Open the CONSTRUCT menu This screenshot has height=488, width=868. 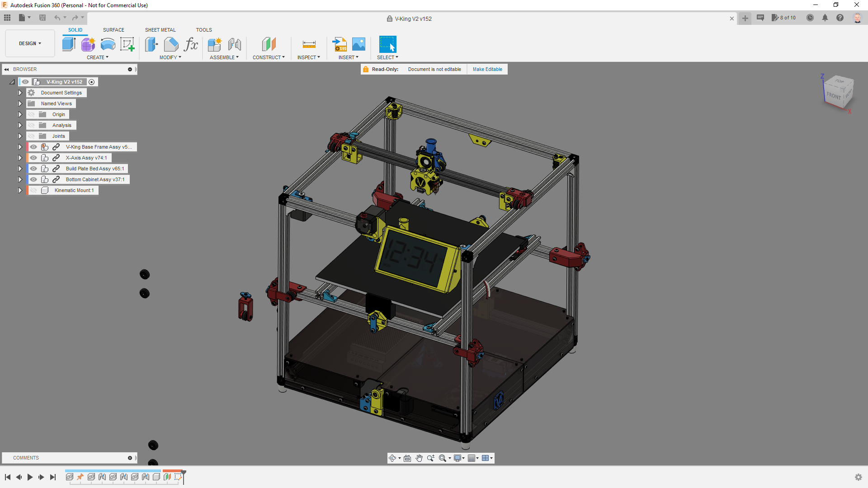tap(269, 57)
